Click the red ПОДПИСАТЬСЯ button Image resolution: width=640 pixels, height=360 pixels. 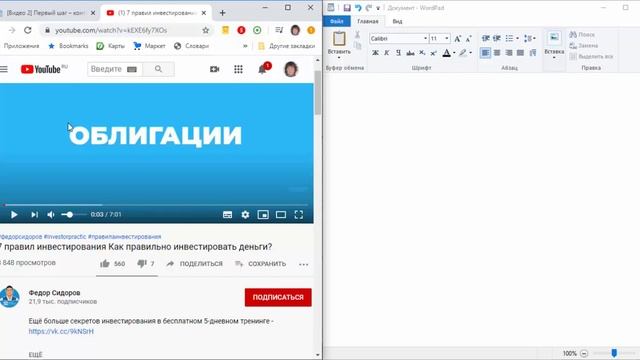coord(278,297)
